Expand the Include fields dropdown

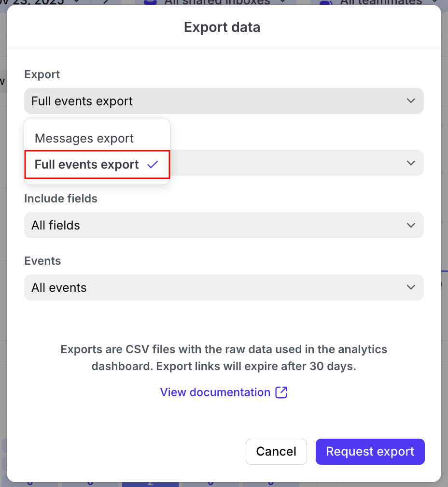(x=224, y=225)
